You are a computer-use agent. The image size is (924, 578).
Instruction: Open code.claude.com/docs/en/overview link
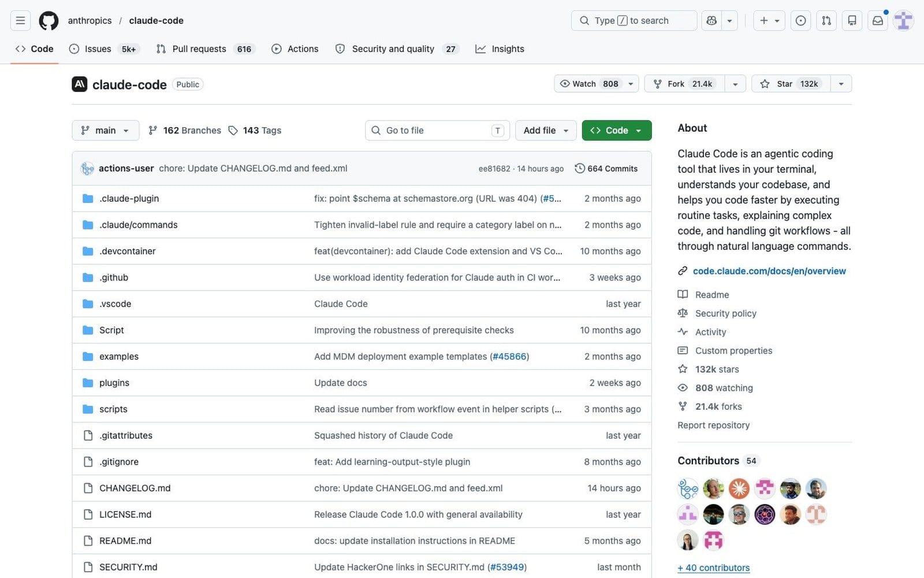tap(769, 271)
